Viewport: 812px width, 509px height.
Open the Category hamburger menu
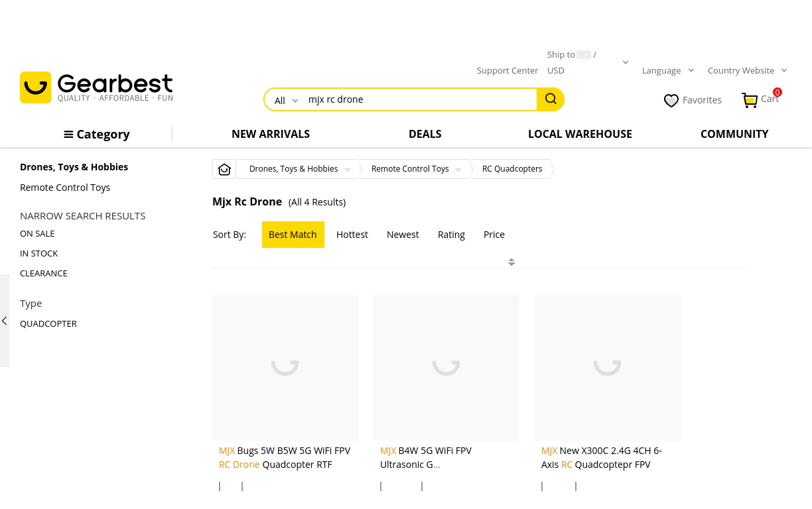[97, 134]
